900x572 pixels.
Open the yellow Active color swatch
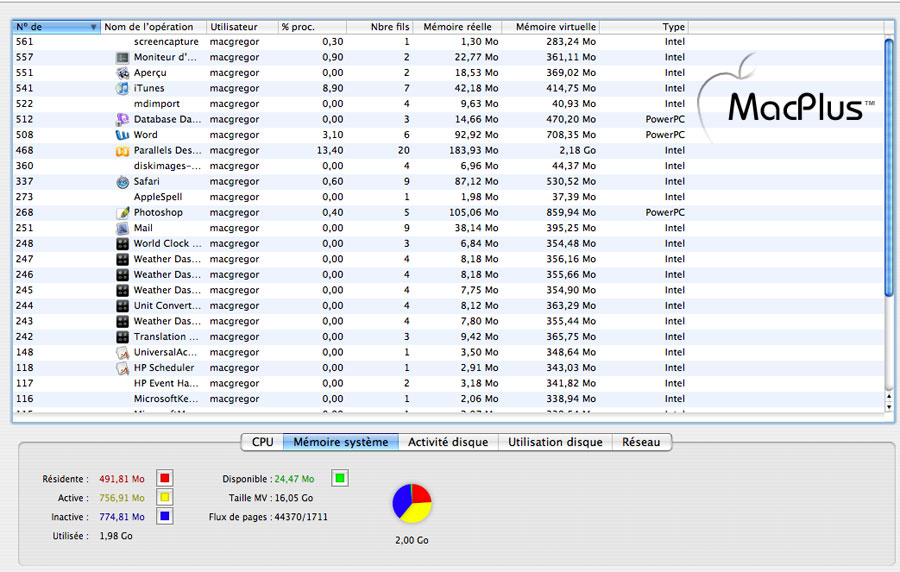click(x=165, y=497)
